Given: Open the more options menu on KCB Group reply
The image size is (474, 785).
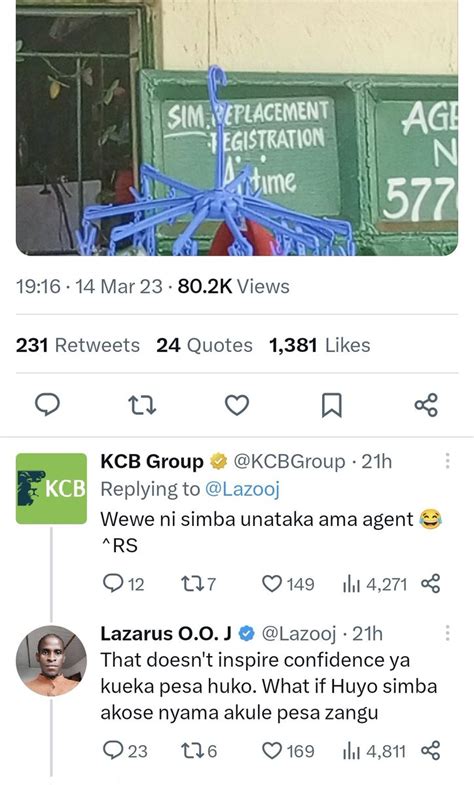Looking at the screenshot, I should tap(447, 461).
